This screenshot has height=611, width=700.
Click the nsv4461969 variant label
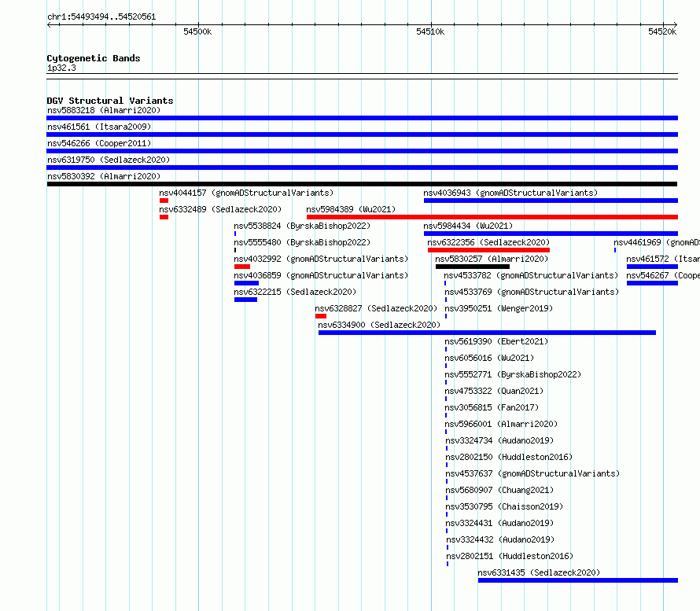(x=656, y=242)
